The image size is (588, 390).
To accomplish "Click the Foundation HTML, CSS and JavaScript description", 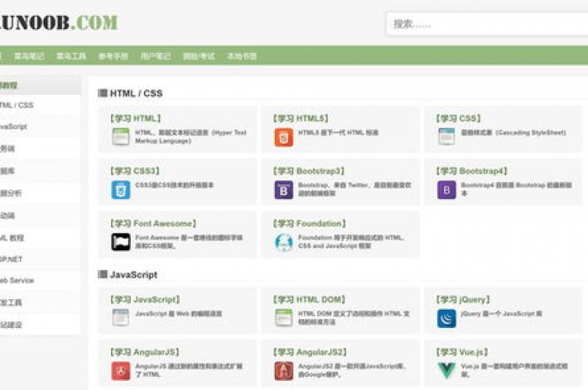I will [351, 242].
